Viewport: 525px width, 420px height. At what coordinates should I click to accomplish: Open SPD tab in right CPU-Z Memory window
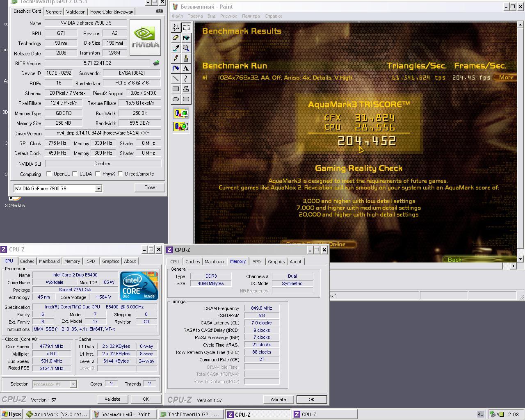tap(257, 262)
